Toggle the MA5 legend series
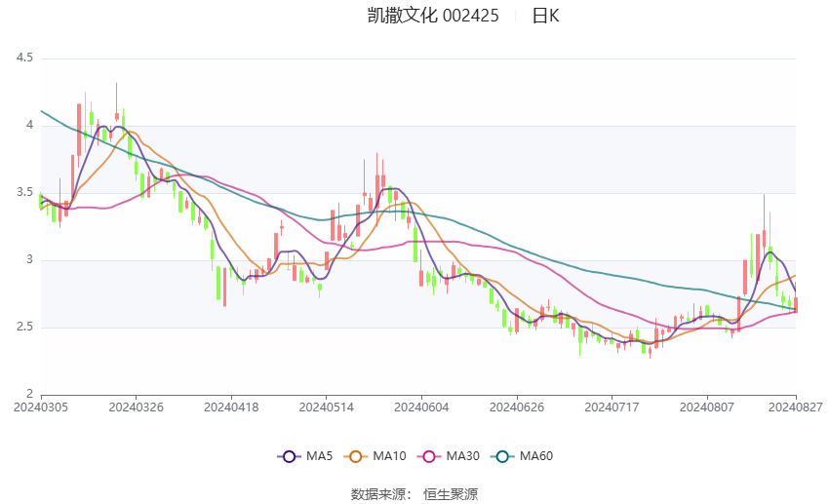Screen dimensions: 829x504 point(305,456)
